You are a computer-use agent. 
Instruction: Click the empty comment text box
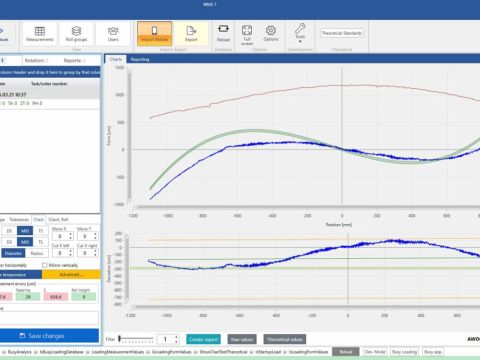tap(49, 318)
